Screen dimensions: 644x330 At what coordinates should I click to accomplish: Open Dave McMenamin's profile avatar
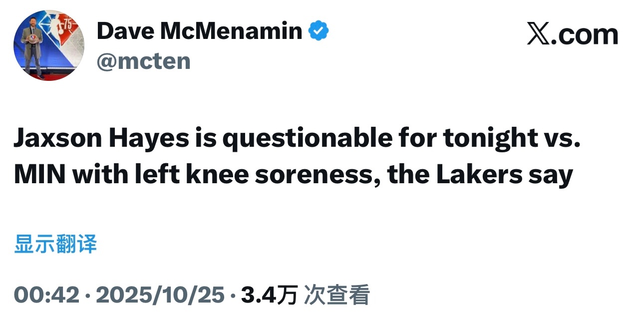(49, 46)
